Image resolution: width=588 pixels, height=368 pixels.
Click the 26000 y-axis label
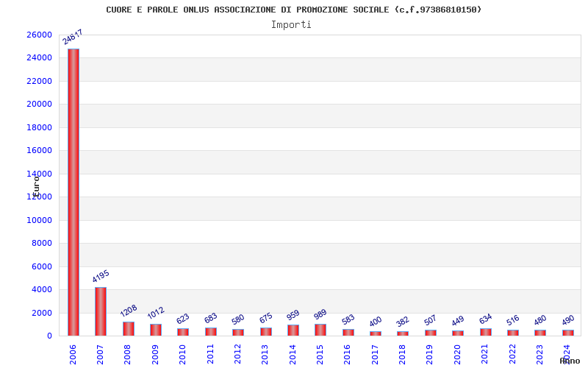[x=40, y=35]
